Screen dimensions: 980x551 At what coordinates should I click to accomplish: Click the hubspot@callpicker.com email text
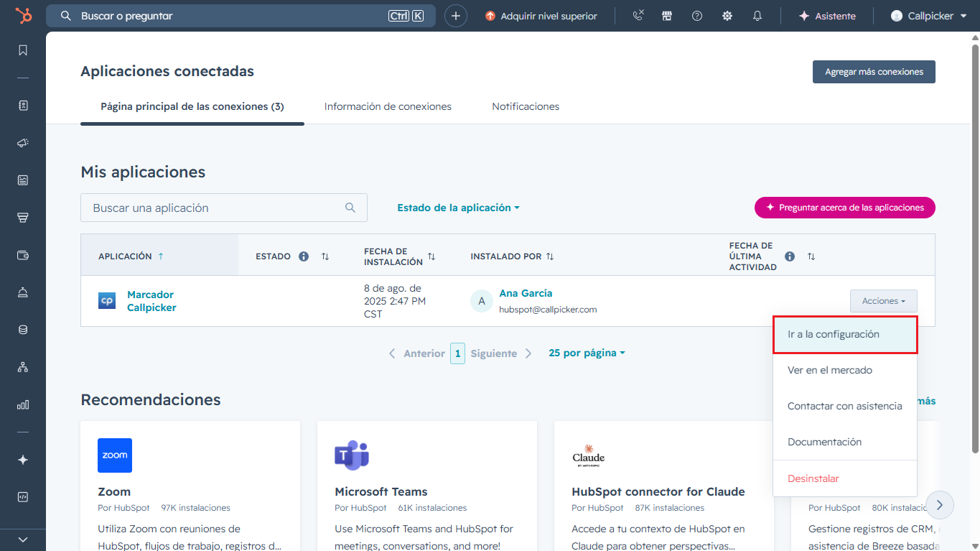pos(549,310)
